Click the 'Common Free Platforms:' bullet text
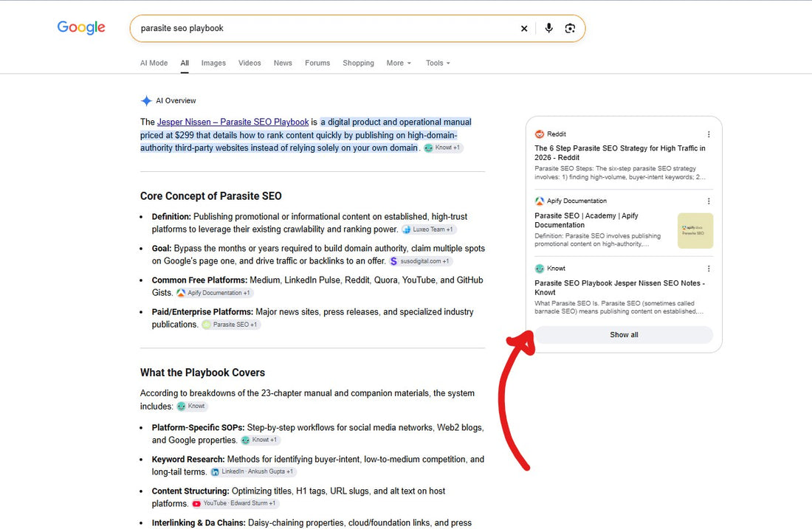Image resolution: width=812 pixels, height=529 pixels. pyautogui.click(x=199, y=280)
